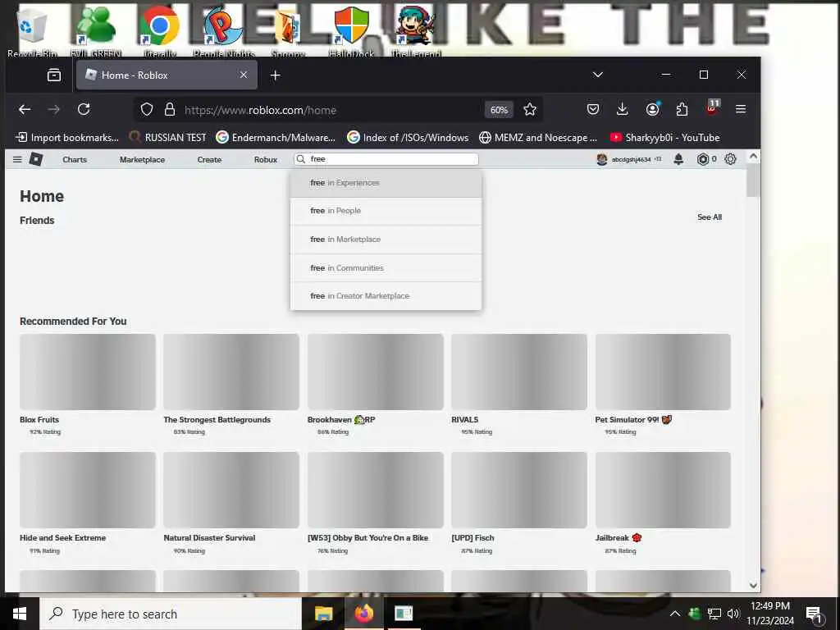Click Firefox icon in taskbar

[363, 614]
